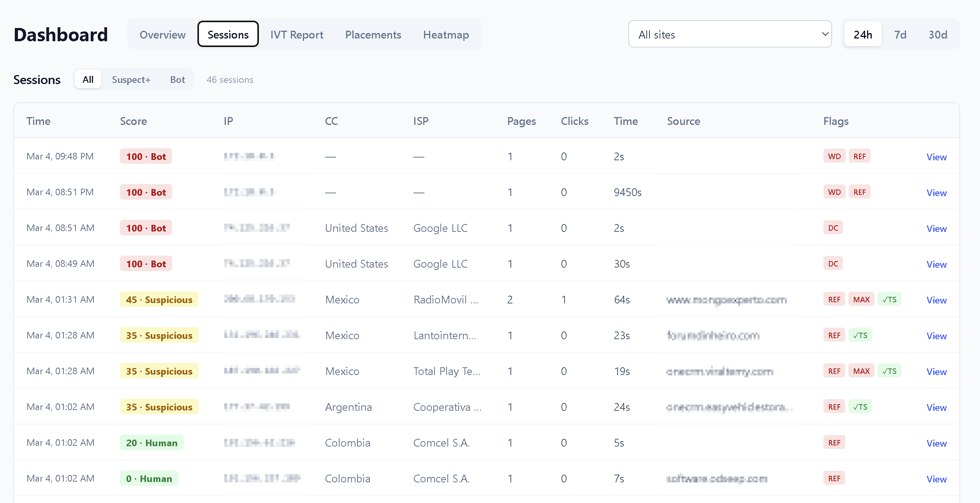Click the 45 · Suspicious score badge
Image resolution: width=980 pixels, height=503 pixels.
tap(159, 300)
